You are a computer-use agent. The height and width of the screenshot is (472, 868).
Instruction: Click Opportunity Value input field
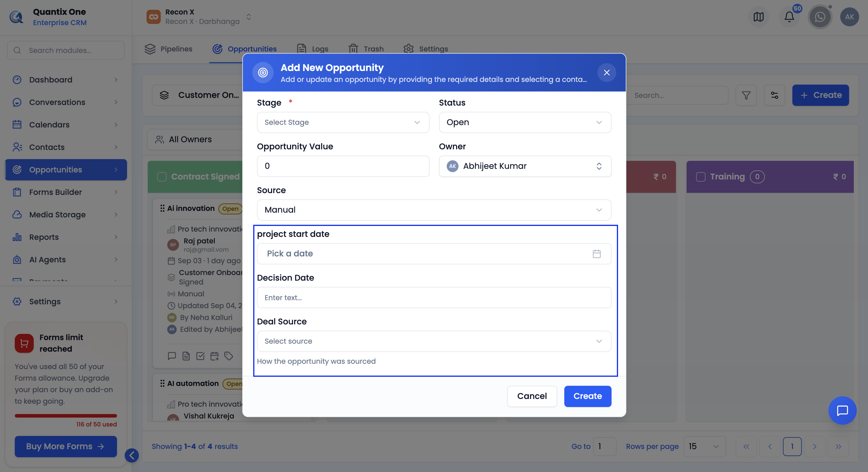click(x=343, y=166)
